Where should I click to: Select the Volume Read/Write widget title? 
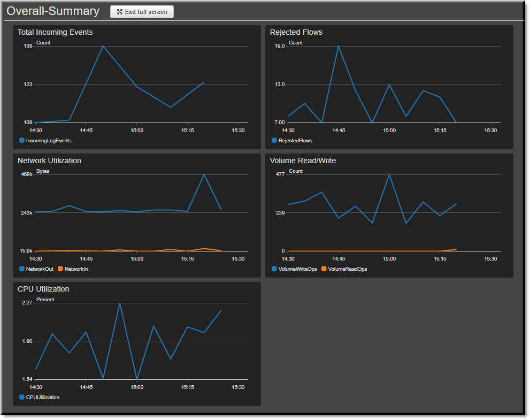click(x=303, y=161)
